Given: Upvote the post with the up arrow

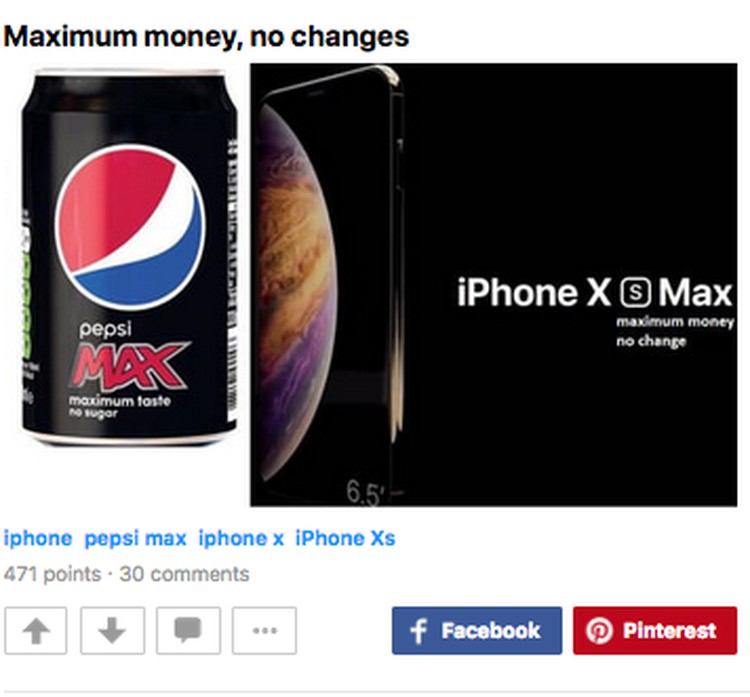Looking at the screenshot, I should [x=36, y=630].
